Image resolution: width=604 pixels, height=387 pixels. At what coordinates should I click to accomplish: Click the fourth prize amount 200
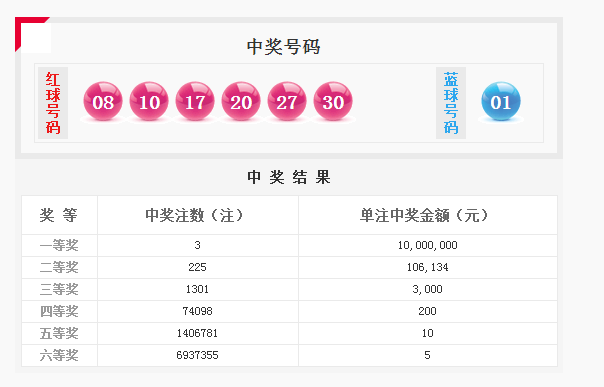point(428,311)
